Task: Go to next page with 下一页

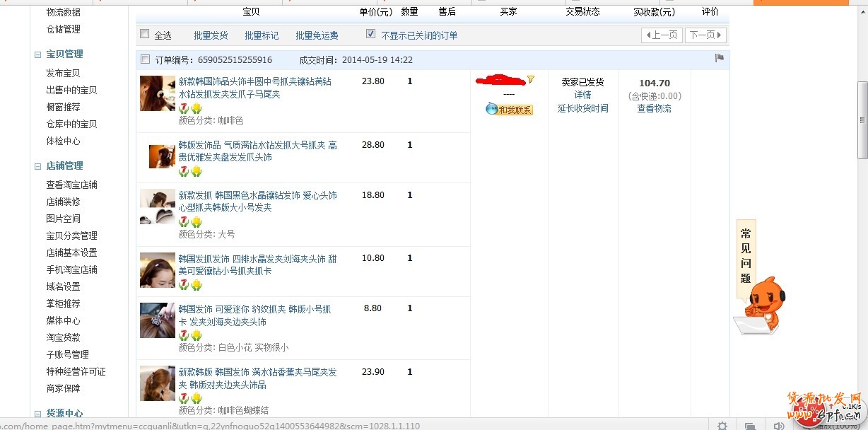Action: 705,35
